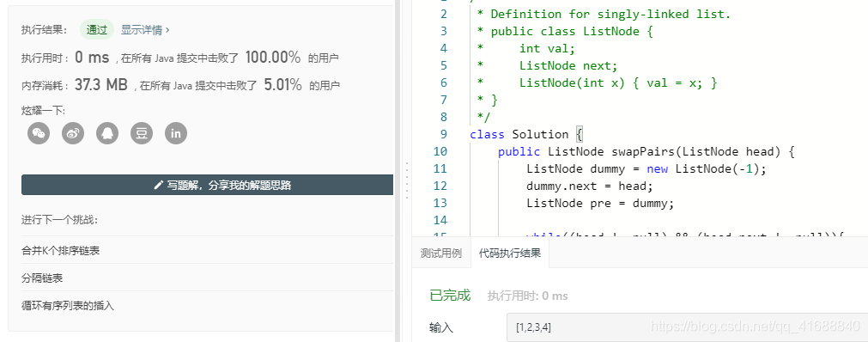
Task: Place cursor after class Solution brace
Action: 584,134
